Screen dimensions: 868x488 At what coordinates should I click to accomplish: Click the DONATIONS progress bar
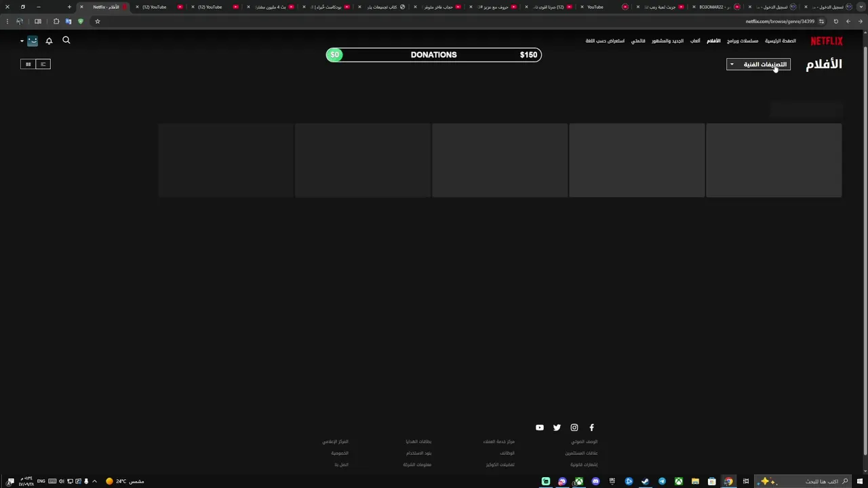pos(433,55)
